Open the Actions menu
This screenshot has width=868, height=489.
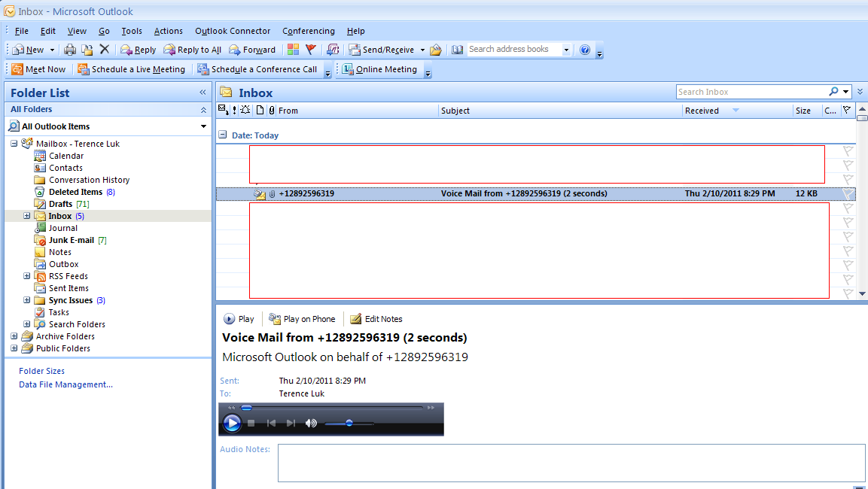(x=169, y=31)
